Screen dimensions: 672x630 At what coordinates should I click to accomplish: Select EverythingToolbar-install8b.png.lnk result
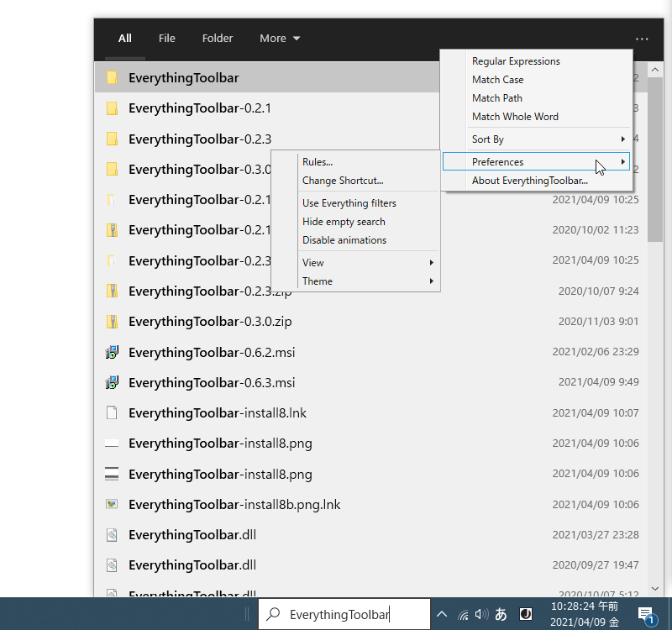point(370,505)
